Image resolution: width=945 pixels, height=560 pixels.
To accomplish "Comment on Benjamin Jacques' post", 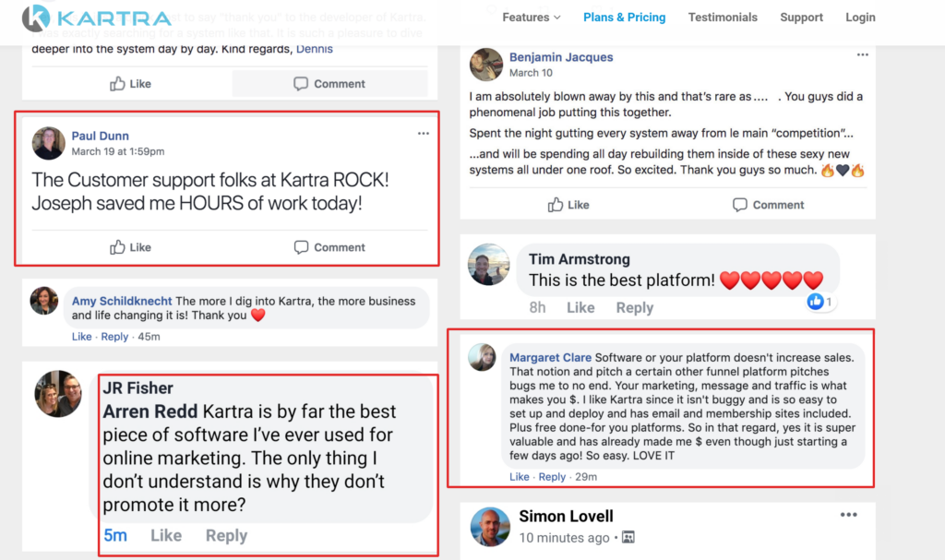I will (x=768, y=205).
